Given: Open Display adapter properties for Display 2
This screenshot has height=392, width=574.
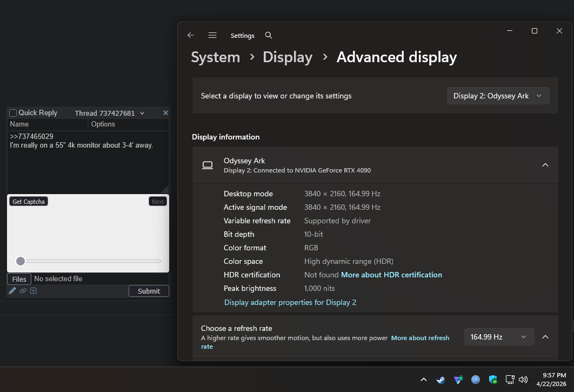Looking at the screenshot, I should (290, 302).
